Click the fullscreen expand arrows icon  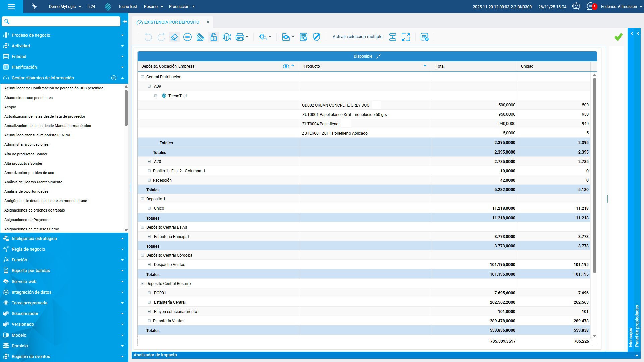(406, 37)
